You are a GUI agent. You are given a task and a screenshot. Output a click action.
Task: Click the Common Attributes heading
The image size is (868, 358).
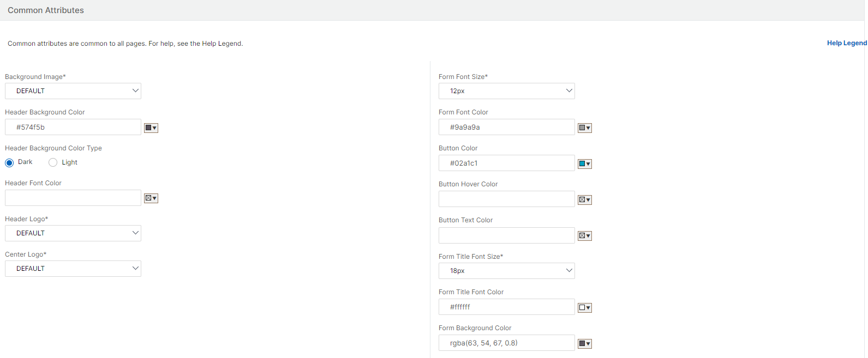[x=46, y=10]
